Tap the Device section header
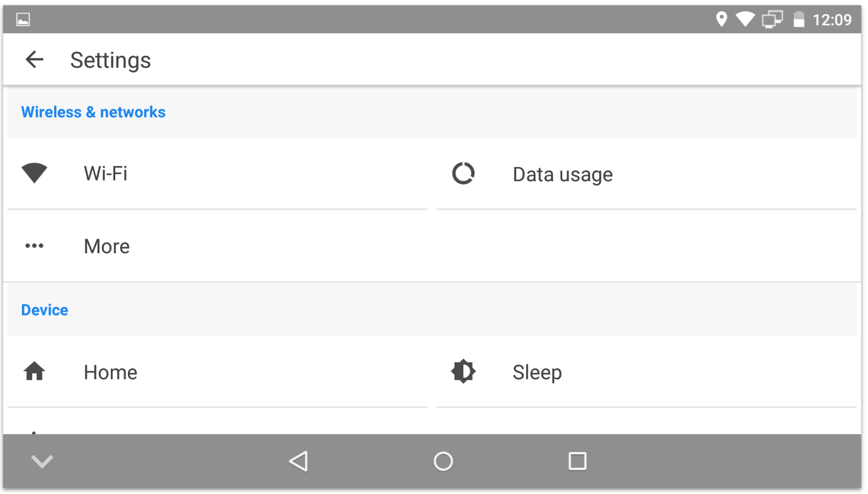The height and width of the screenshot is (494, 868). (45, 310)
